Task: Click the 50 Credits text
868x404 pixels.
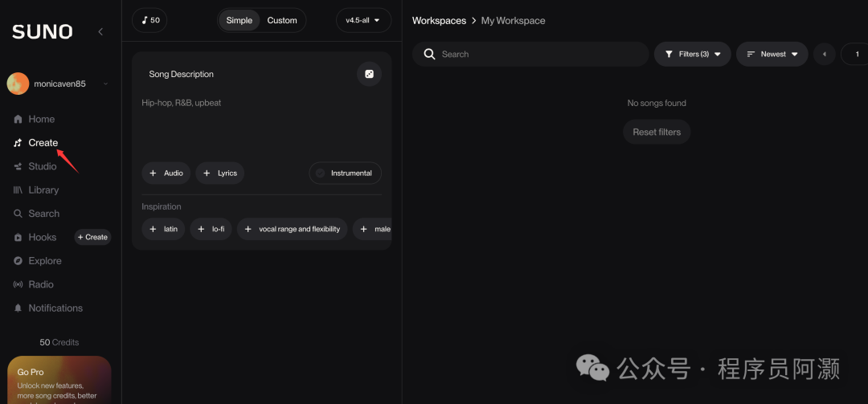Action: tap(59, 343)
